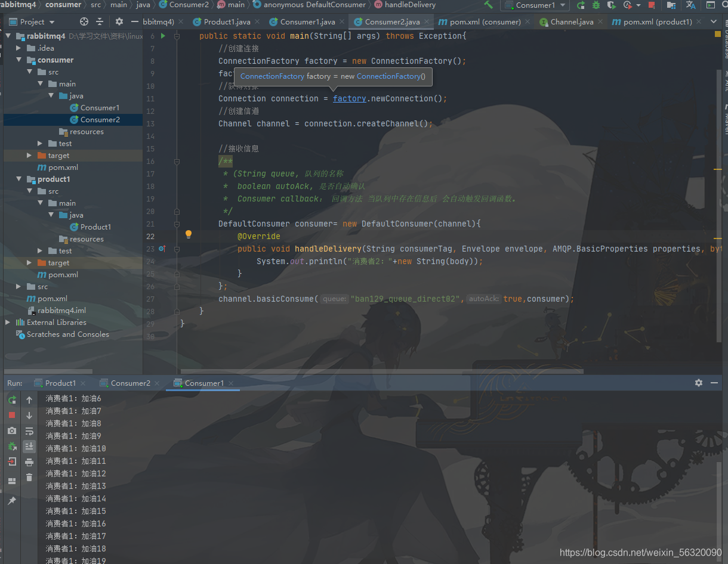This screenshot has width=728, height=564.
Task: Stop the running process via top toolbar red square
Action: 651,5
